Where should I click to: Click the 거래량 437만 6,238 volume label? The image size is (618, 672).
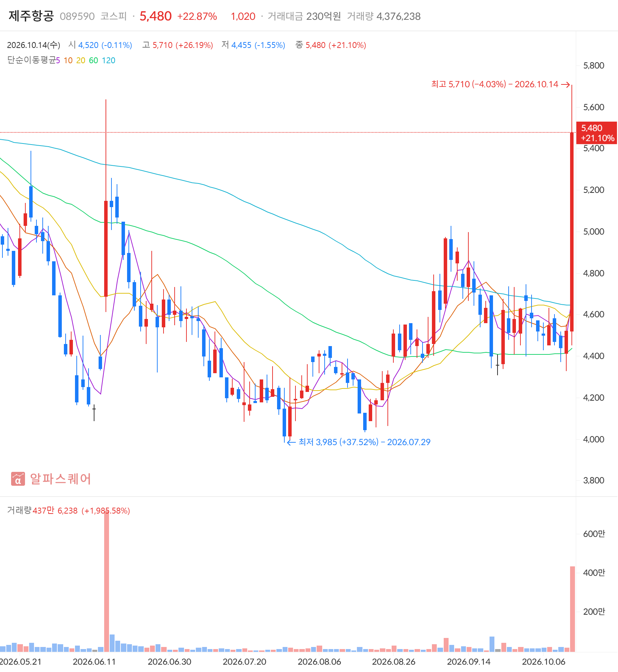tap(68, 510)
